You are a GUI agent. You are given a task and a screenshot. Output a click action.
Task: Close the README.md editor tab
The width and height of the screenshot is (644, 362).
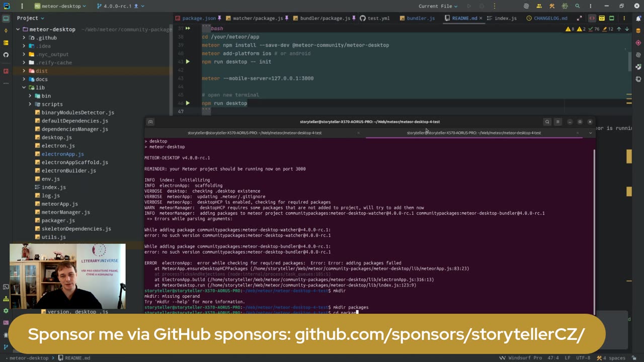(480, 18)
